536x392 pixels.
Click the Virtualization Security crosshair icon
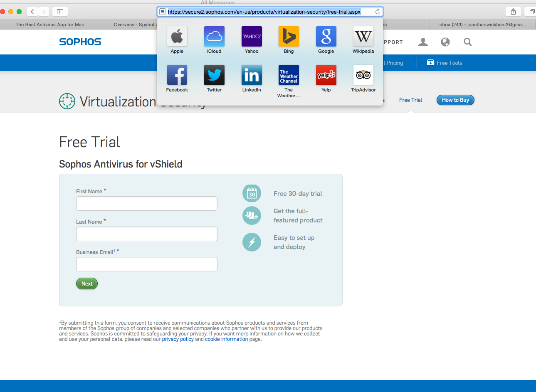[67, 101]
